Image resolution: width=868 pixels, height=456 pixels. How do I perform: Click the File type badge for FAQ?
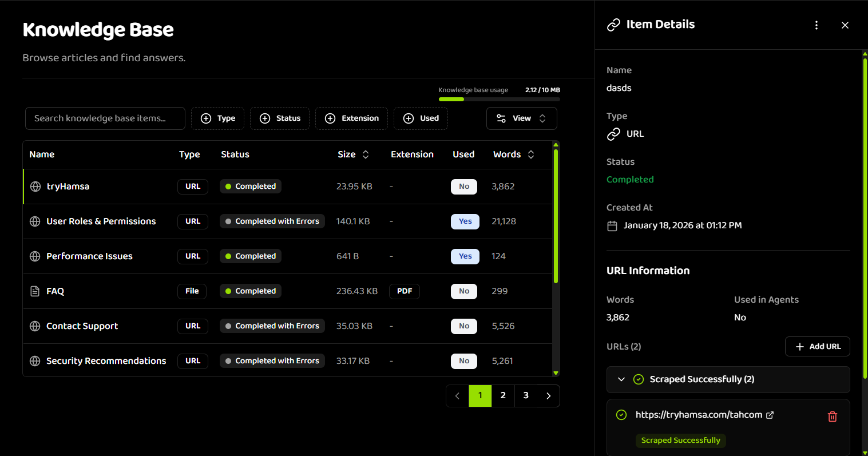click(x=192, y=291)
